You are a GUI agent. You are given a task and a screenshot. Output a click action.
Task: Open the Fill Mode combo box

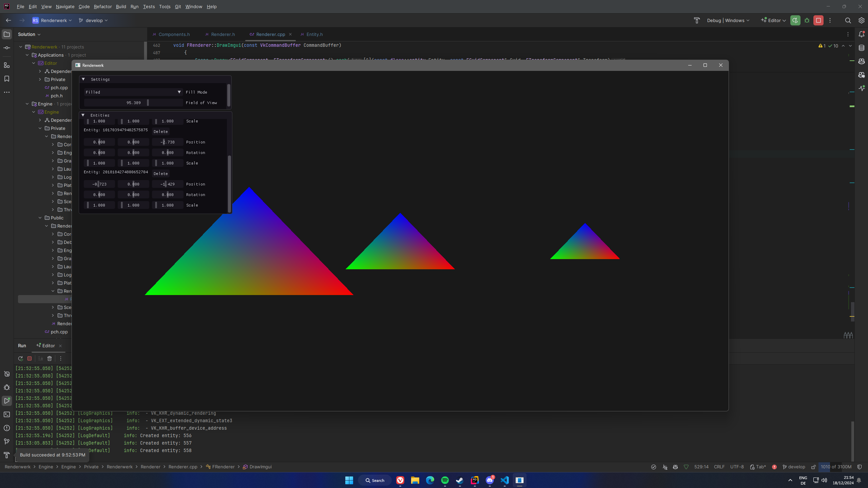(133, 92)
